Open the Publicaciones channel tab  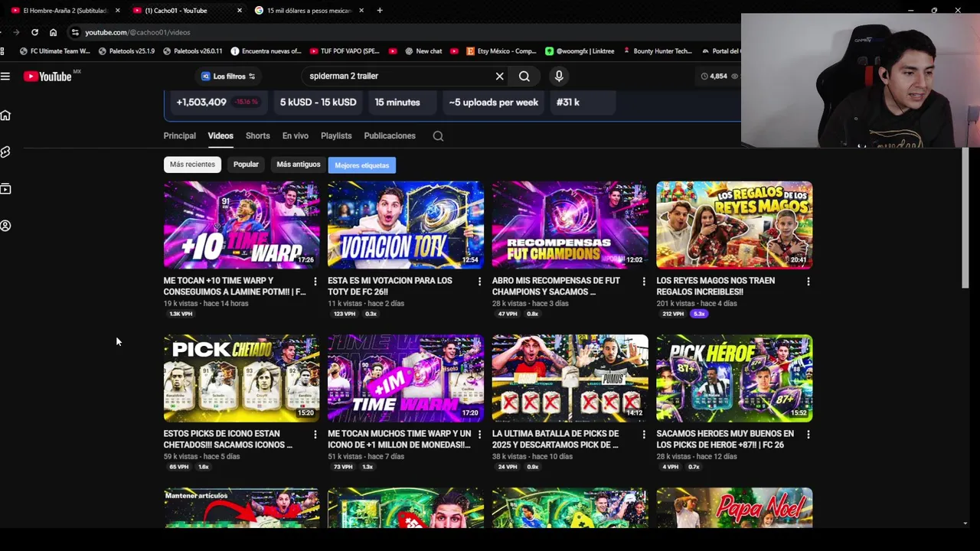point(390,135)
